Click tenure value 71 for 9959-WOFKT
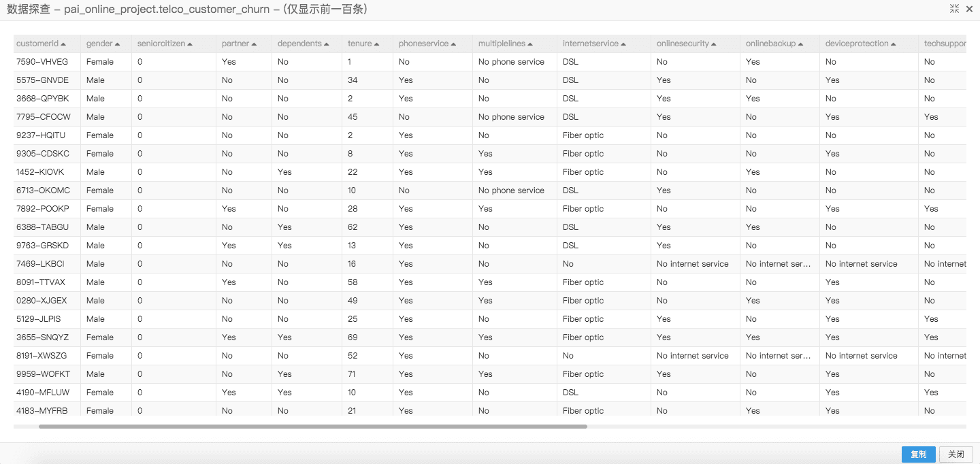The image size is (980, 464). [x=353, y=374]
